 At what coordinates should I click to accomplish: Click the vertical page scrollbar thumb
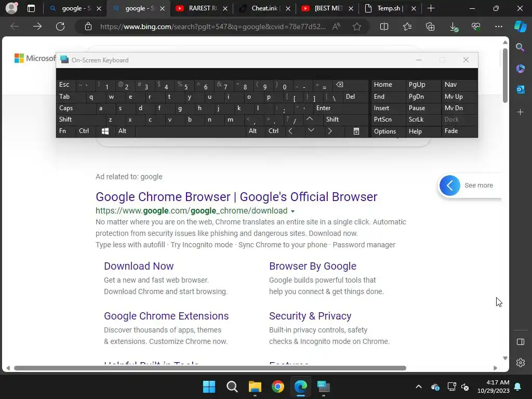pyautogui.click(x=505, y=75)
